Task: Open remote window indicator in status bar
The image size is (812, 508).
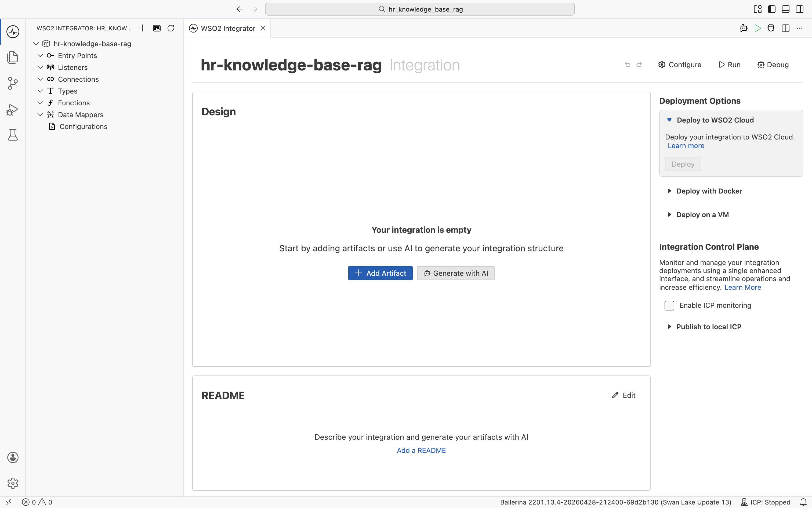Action: click(9, 502)
